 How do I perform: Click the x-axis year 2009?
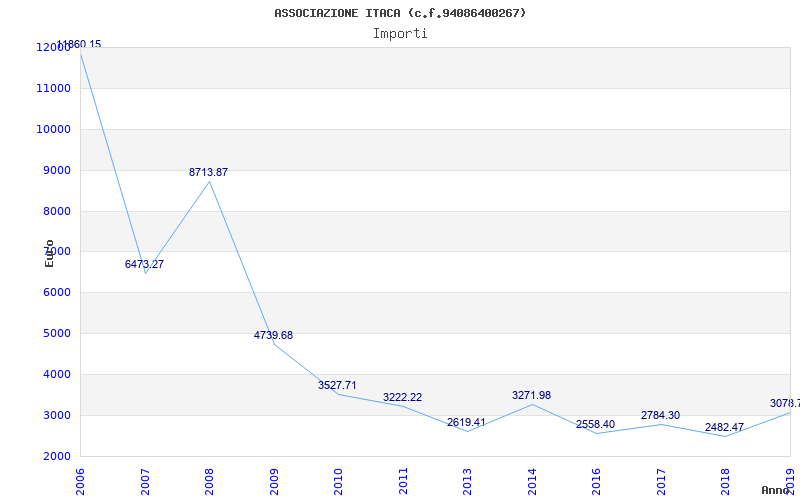click(x=274, y=481)
